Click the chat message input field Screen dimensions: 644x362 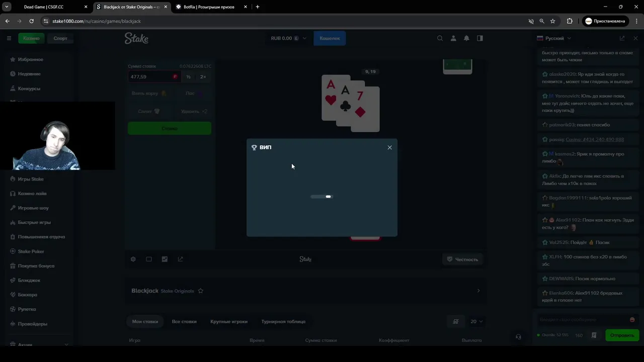pos(587,320)
